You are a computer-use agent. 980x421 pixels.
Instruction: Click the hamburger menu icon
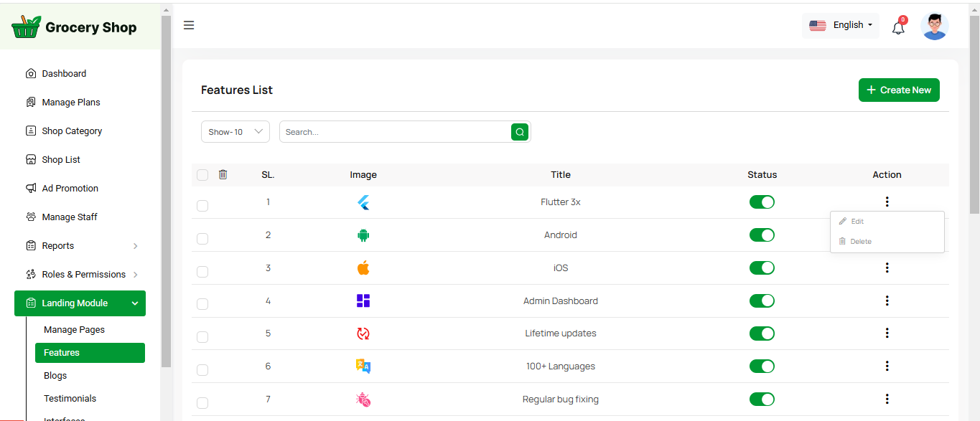pyautogui.click(x=189, y=26)
